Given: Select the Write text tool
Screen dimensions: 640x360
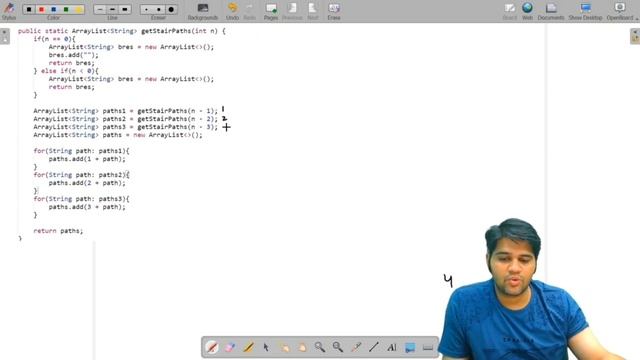Looking at the screenshot, I should pyautogui.click(x=392, y=347).
